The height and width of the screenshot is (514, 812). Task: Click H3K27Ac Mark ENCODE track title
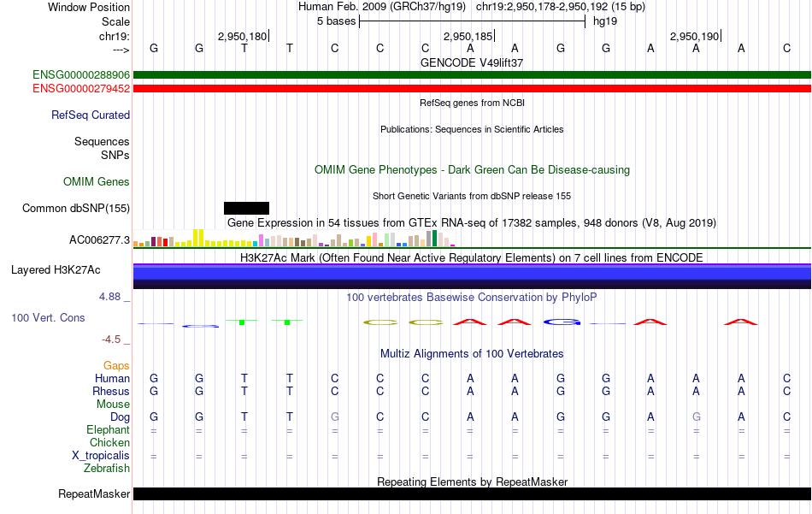point(472,258)
